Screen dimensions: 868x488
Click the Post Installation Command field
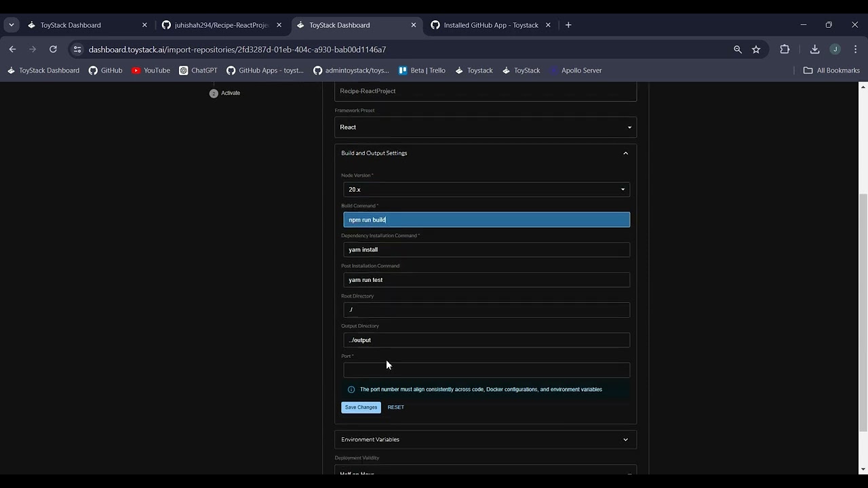point(486,280)
